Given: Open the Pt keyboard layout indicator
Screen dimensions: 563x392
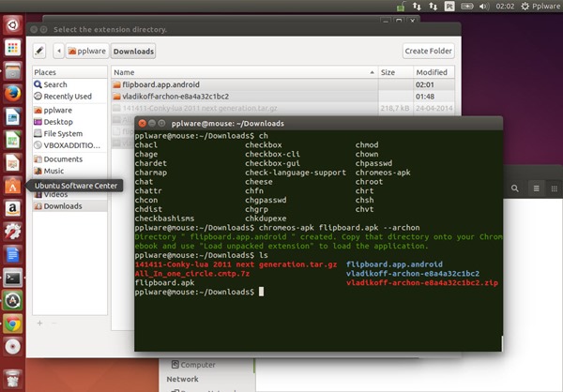Looking at the screenshot, I should [449, 7].
